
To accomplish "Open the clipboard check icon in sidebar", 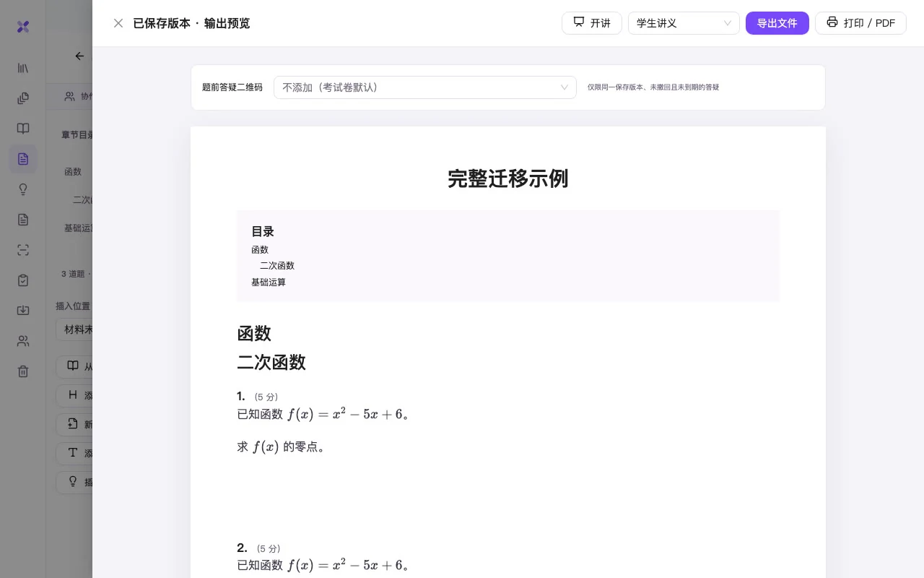I will coord(23,280).
